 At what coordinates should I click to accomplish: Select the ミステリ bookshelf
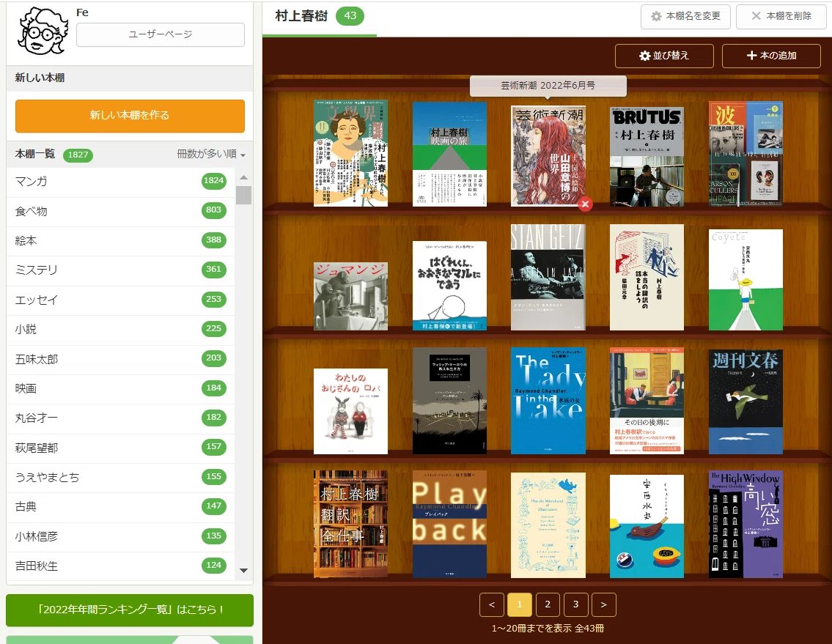(121, 270)
